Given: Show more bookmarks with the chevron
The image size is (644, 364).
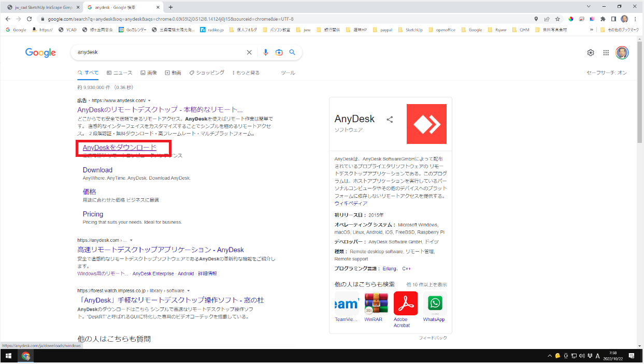Looking at the screenshot, I should (592, 30).
